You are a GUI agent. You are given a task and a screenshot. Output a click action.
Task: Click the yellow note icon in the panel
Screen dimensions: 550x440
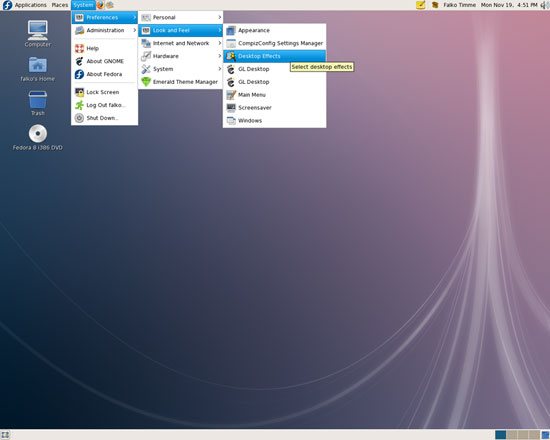pyautogui.click(x=421, y=5)
